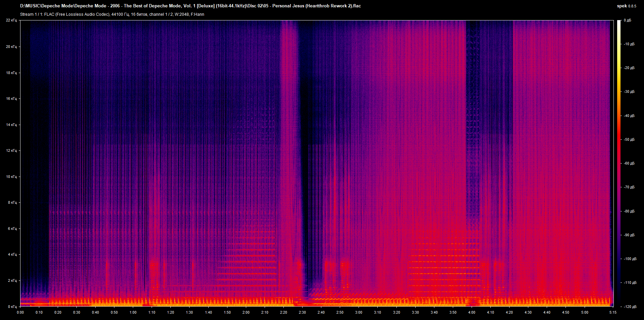The image size is (644, 320).
Task: Click the 0 кГц frequency label
Action: tap(12, 307)
